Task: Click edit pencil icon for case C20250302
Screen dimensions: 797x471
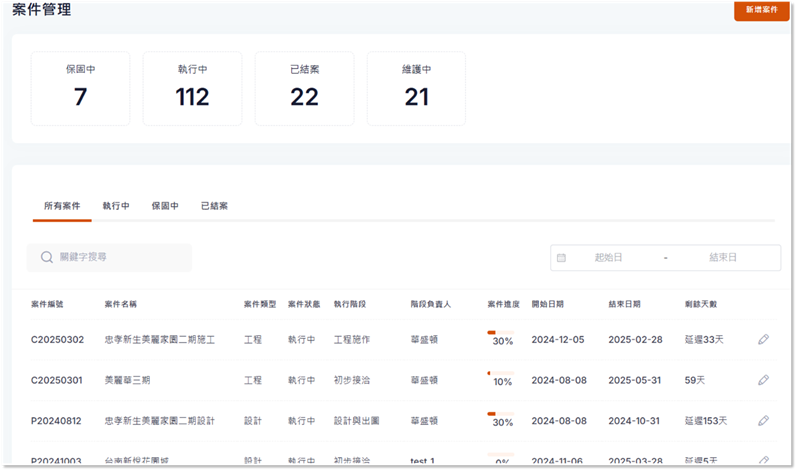Action: point(763,340)
